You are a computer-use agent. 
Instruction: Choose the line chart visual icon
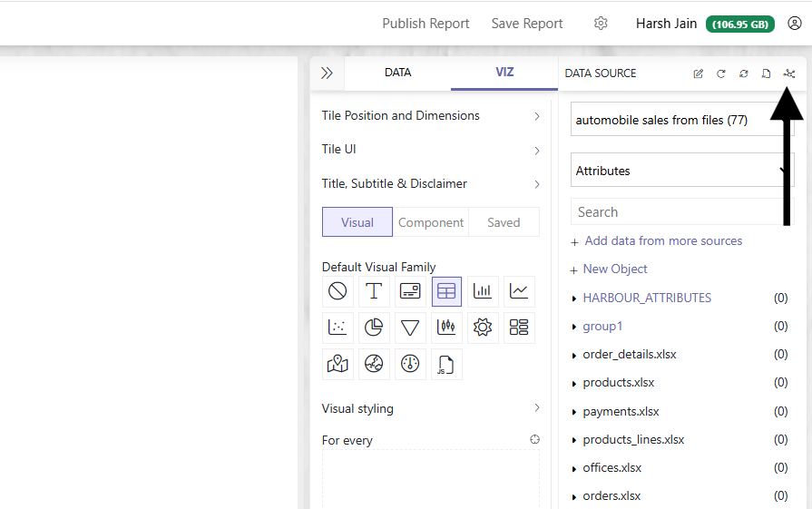pyautogui.click(x=519, y=291)
